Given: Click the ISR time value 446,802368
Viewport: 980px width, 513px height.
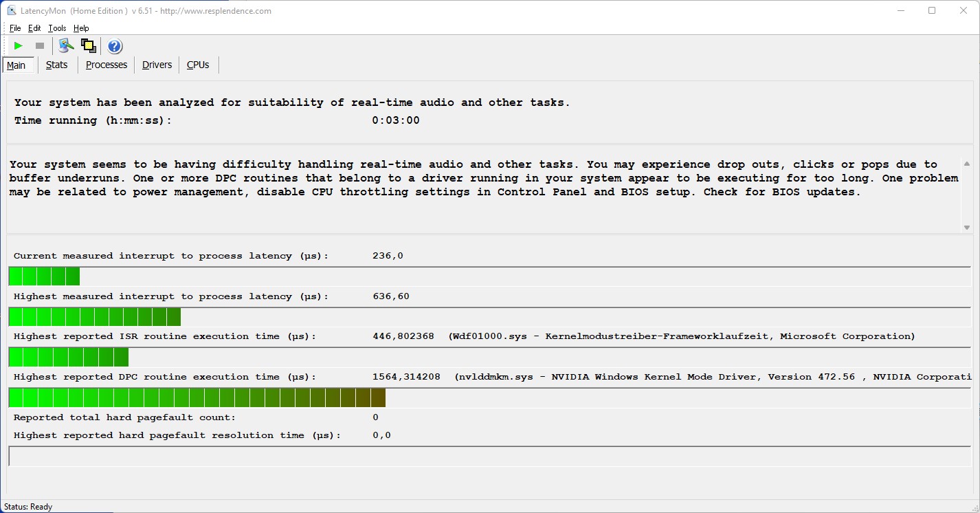Looking at the screenshot, I should pyautogui.click(x=403, y=336).
